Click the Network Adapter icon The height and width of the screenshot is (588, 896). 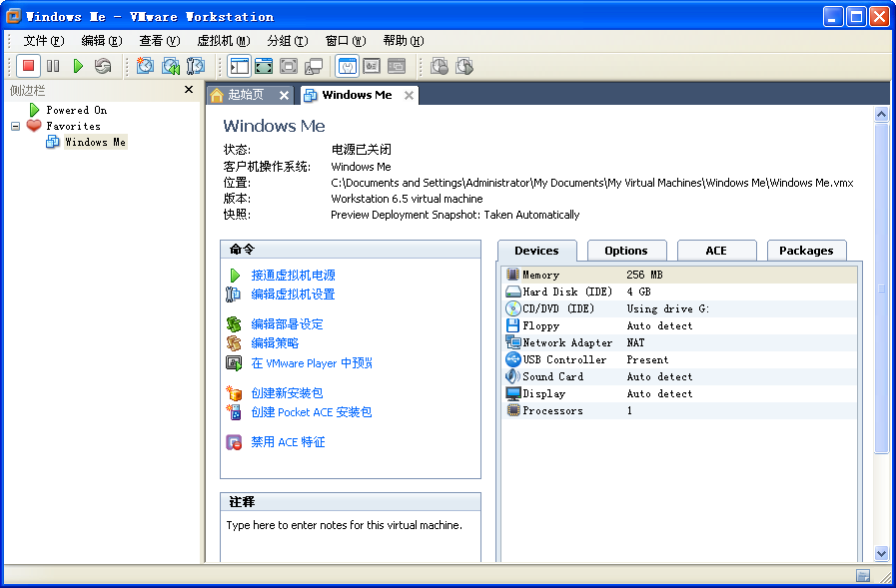(513, 342)
